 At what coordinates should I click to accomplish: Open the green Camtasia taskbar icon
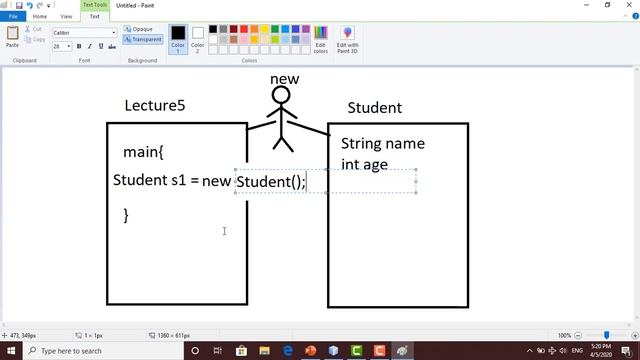tap(356, 351)
